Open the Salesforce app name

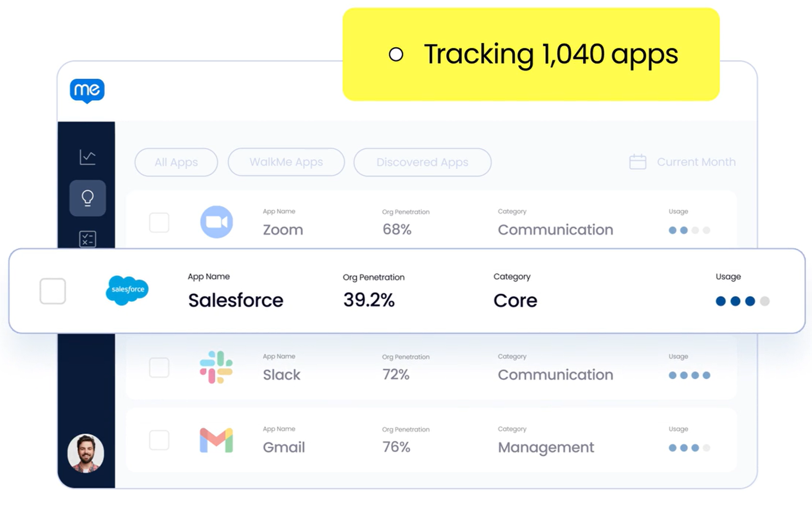235,300
